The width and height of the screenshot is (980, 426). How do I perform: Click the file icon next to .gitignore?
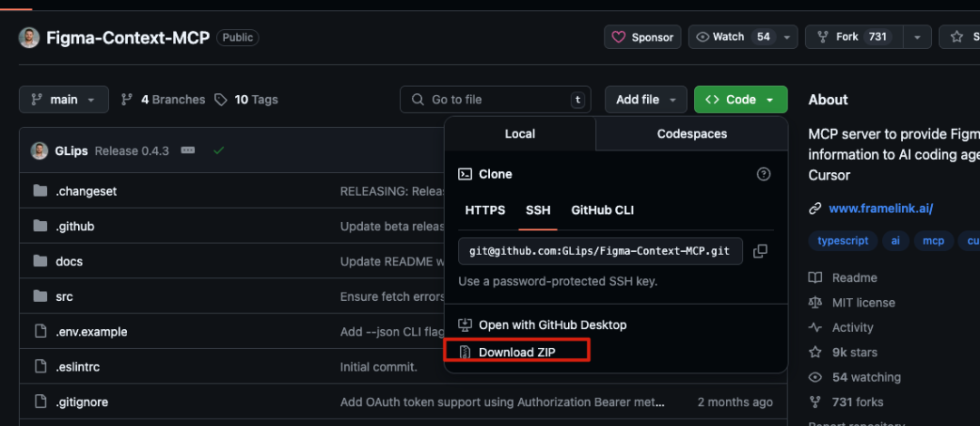click(x=41, y=402)
